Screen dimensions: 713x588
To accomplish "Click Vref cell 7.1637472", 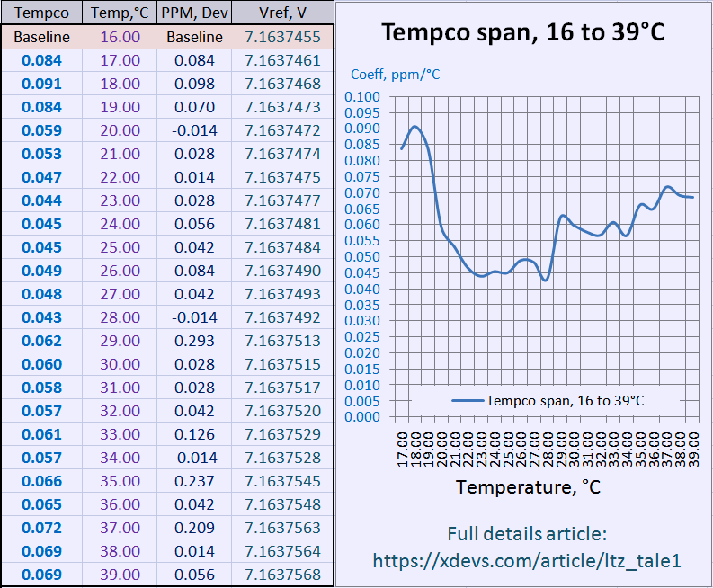I will 282,130.
